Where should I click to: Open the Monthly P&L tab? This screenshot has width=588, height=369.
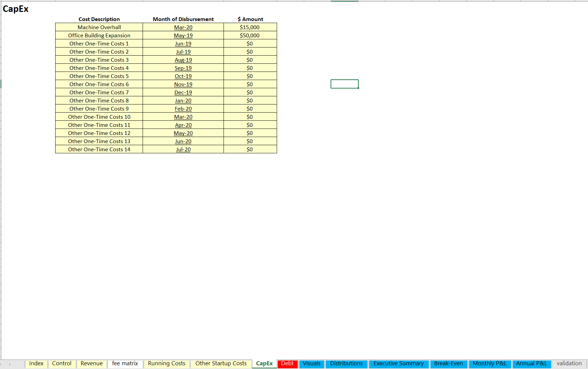(489, 364)
